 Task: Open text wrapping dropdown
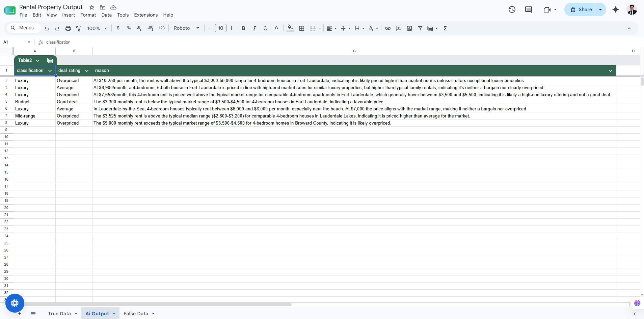point(359,28)
